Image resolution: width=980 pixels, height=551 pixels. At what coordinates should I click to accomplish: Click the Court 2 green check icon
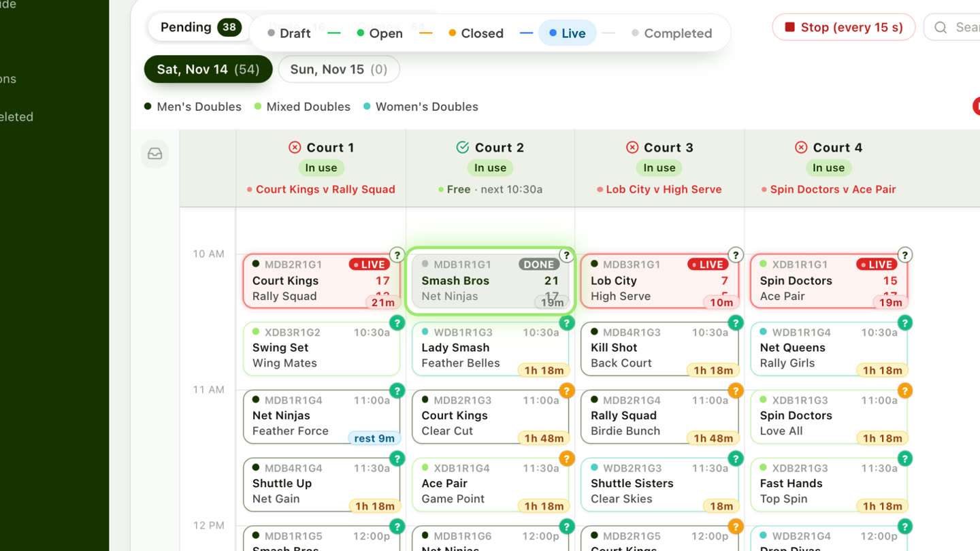tap(463, 148)
